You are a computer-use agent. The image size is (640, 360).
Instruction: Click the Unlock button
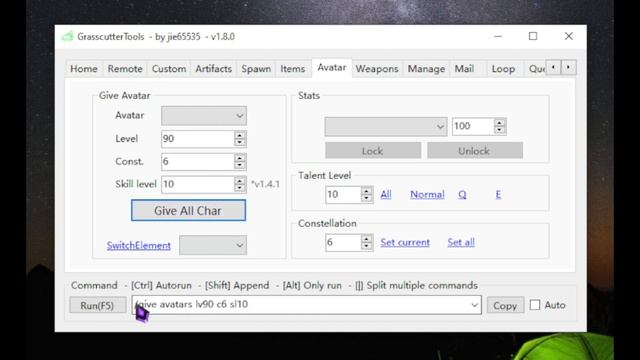(475, 151)
